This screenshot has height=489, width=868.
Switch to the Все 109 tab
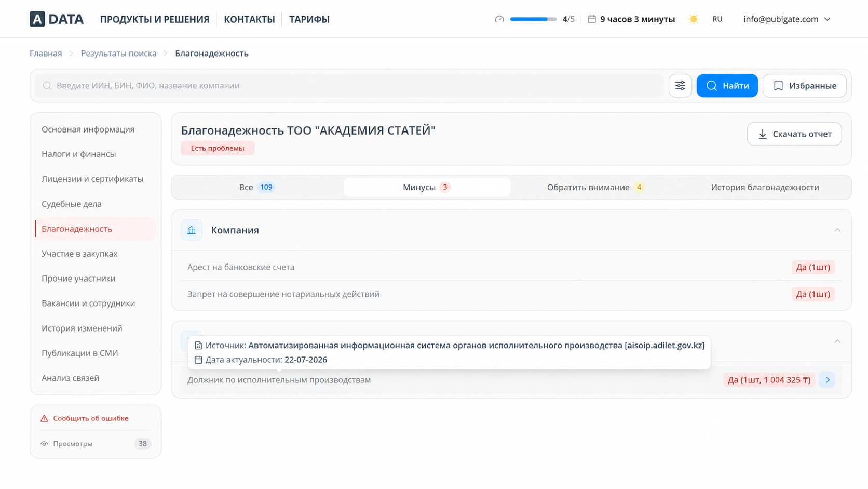[257, 187]
